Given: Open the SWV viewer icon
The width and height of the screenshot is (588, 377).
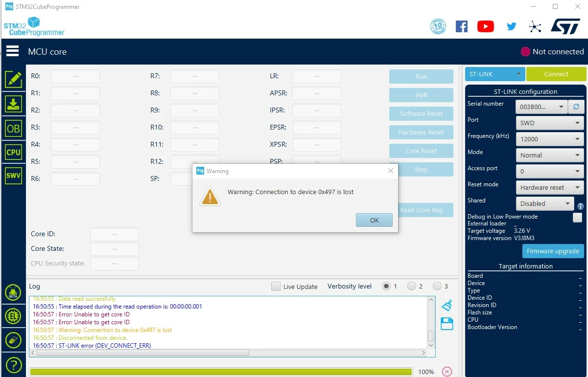Looking at the screenshot, I should 13,176.
